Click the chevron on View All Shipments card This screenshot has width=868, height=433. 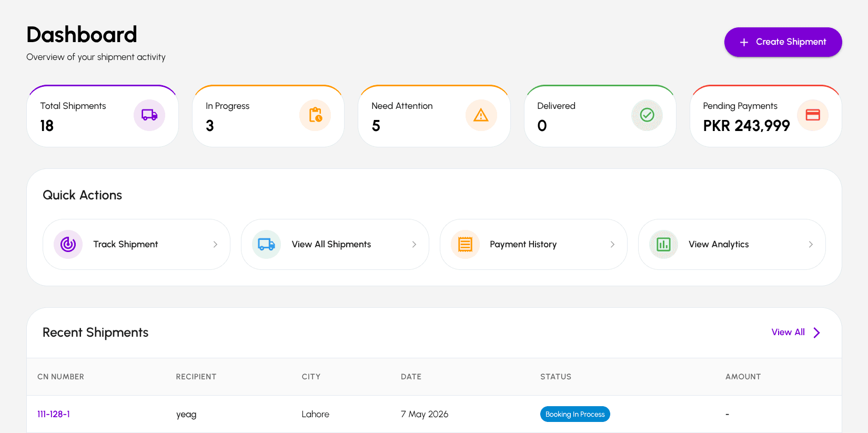point(414,245)
